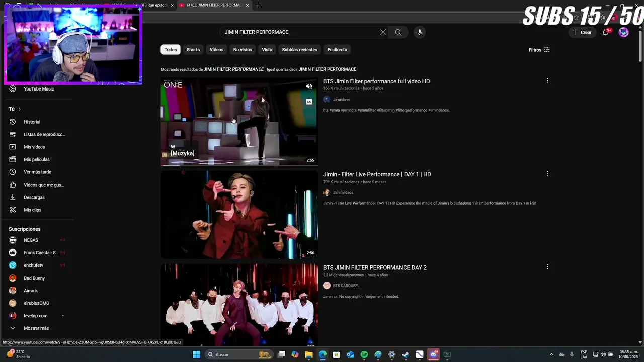The height and width of the screenshot is (362, 644).
Task: Open the account avatar menu
Action: click(x=623, y=32)
